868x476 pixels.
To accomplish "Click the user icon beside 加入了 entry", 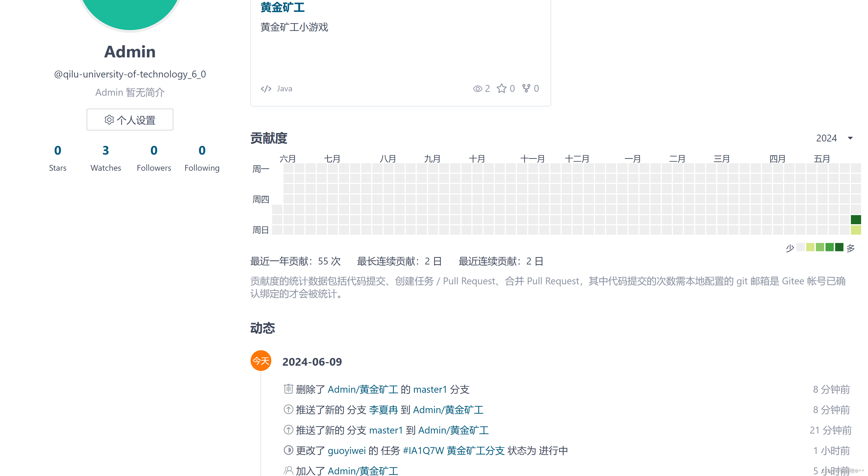I will point(288,470).
